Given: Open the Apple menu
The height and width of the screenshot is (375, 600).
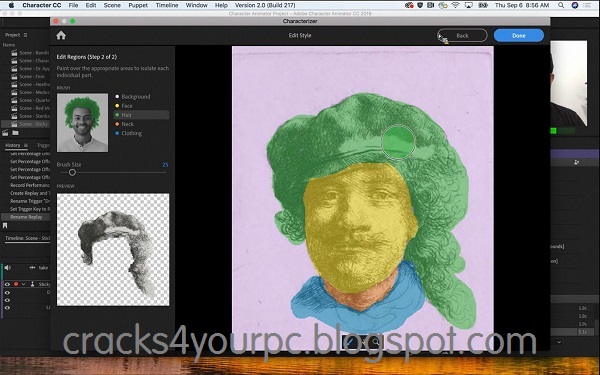Looking at the screenshot, I should point(11,5).
